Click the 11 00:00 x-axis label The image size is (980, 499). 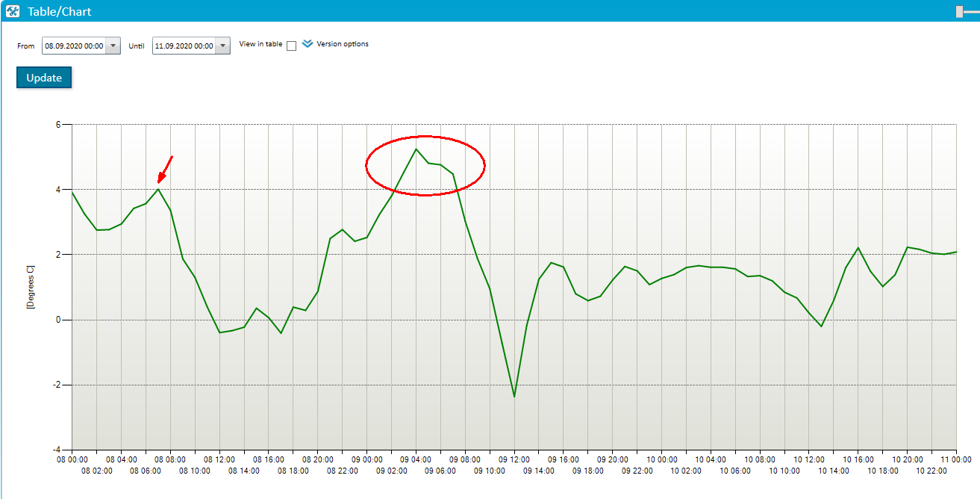(956, 459)
